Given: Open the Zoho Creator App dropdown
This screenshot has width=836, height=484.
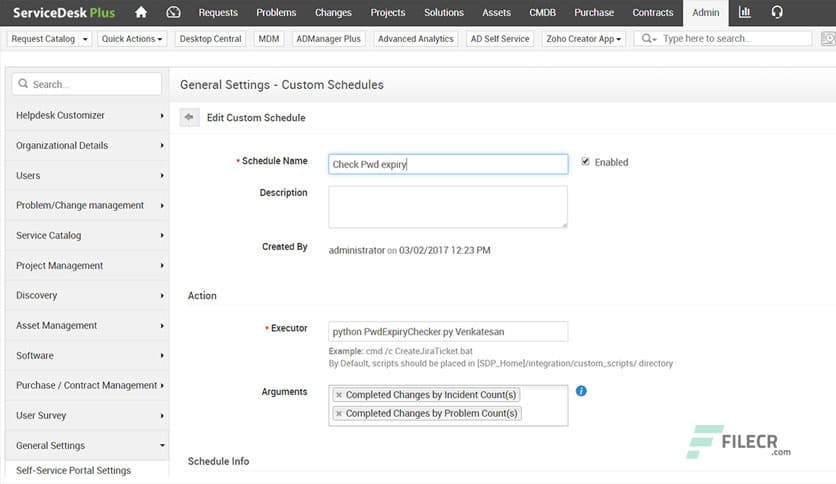Looking at the screenshot, I should pyautogui.click(x=583, y=39).
